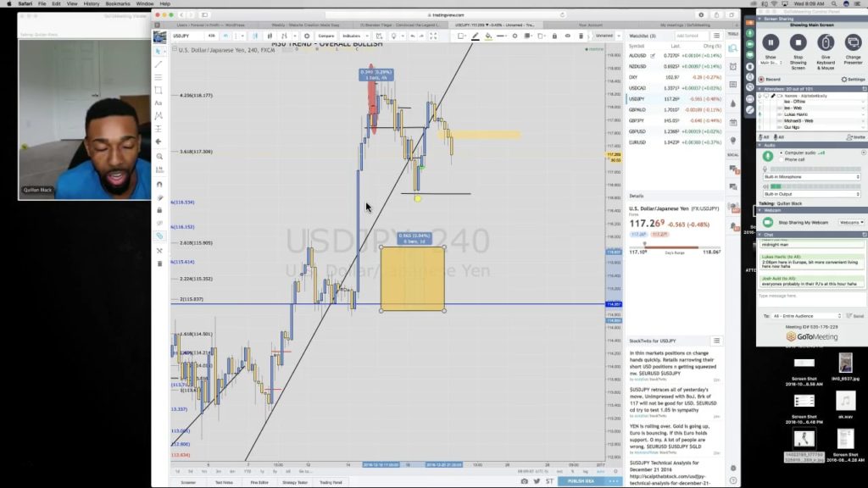Open the History menu in menu bar
This screenshot has width=868, height=488.
92,4
